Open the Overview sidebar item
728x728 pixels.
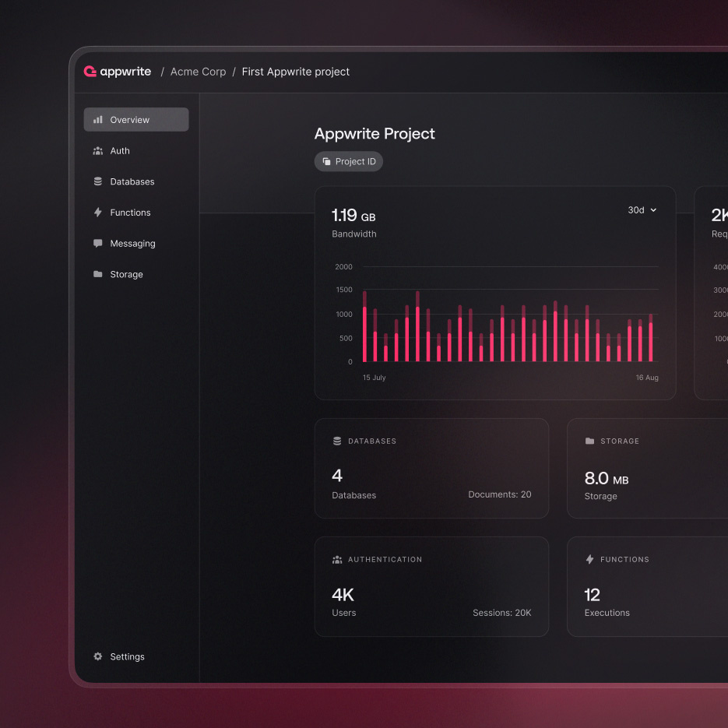pyautogui.click(x=136, y=120)
